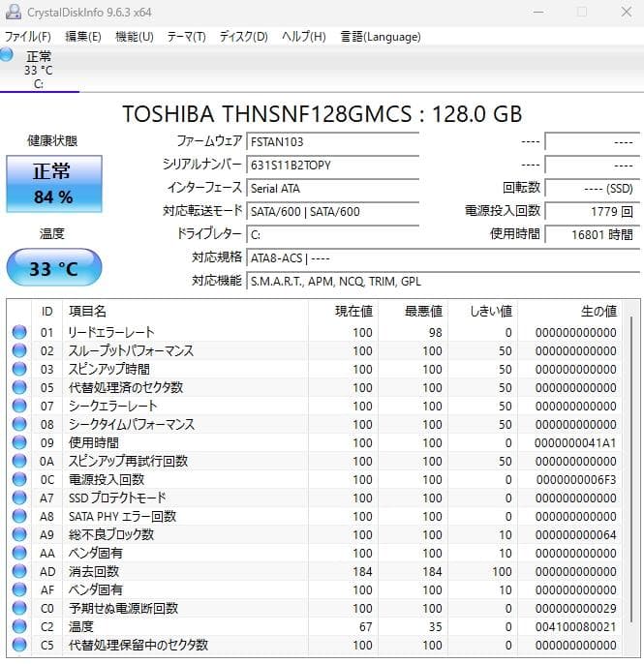Viewport: 644px width, 664px height.
Task: Open the テーマ(T) menu
Action: 186,37
